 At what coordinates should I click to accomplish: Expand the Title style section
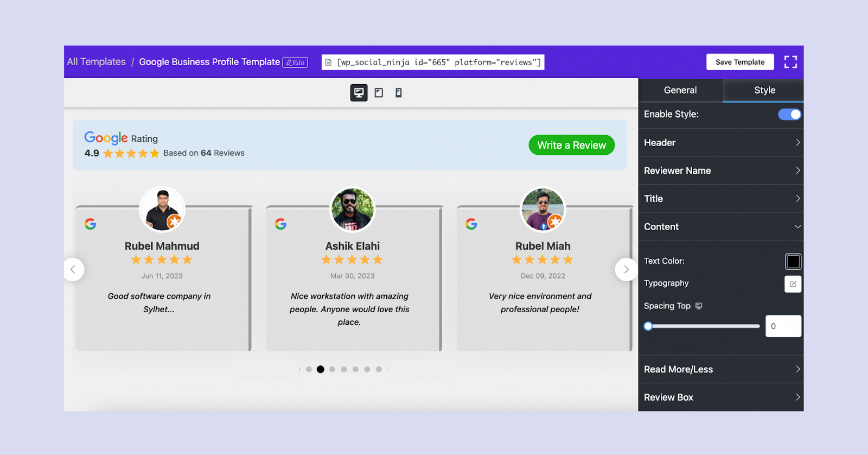(721, 199)
